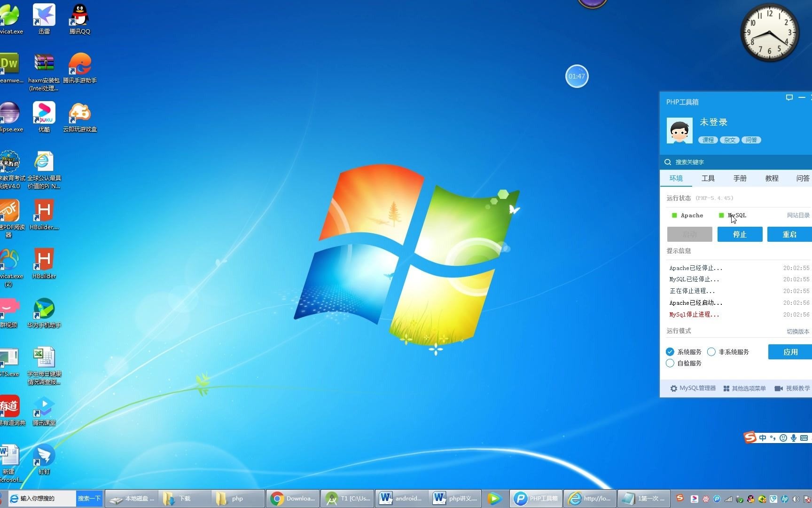Focus the 搜索关键字 search field
812x508 pixels.
click(736, 162)
